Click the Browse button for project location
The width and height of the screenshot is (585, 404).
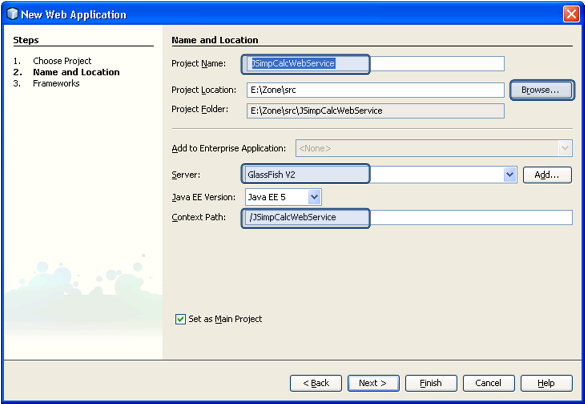click(540, 90)
